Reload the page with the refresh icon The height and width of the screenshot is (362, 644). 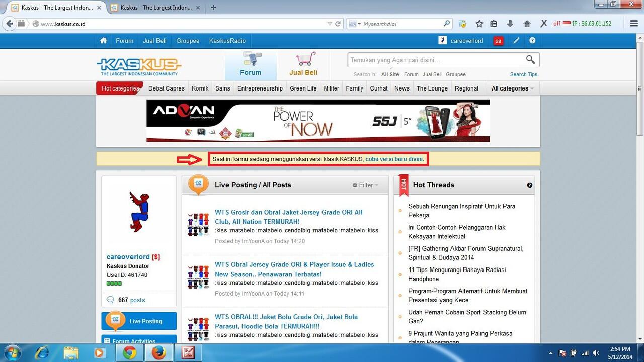(339, 24)
